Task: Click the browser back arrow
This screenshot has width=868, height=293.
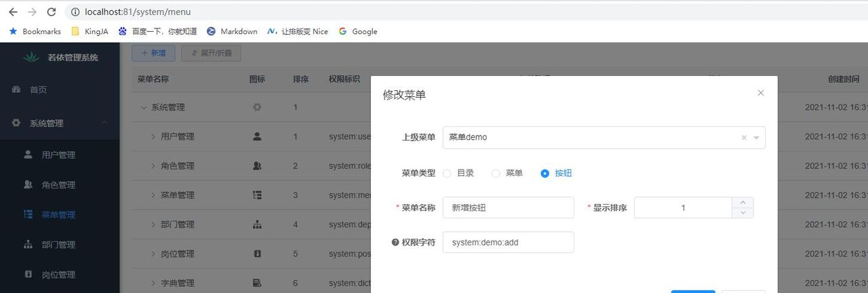Action: tap(13, 12)
